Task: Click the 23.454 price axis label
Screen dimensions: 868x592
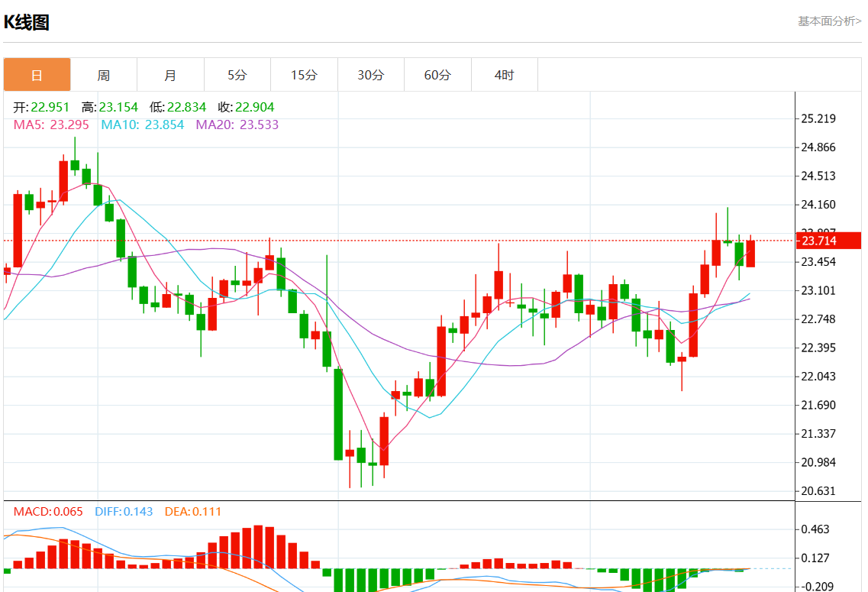Action: [818, 262]
